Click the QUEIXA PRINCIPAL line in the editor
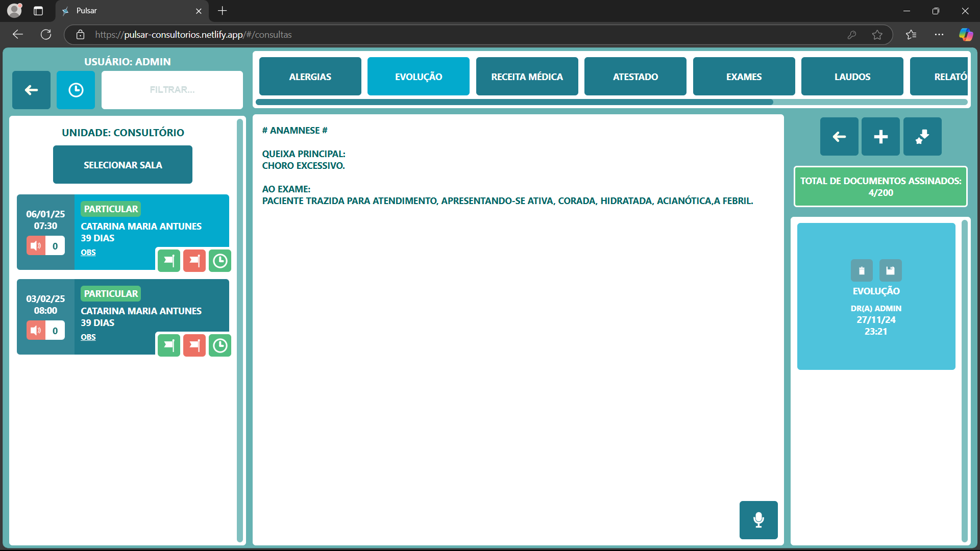 coord(304,154)
